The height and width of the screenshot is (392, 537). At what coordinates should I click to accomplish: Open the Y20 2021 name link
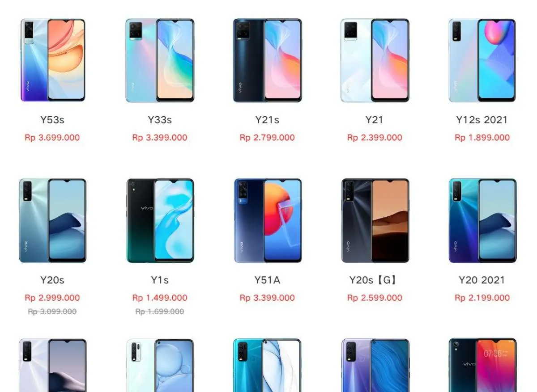pos(482,280)
